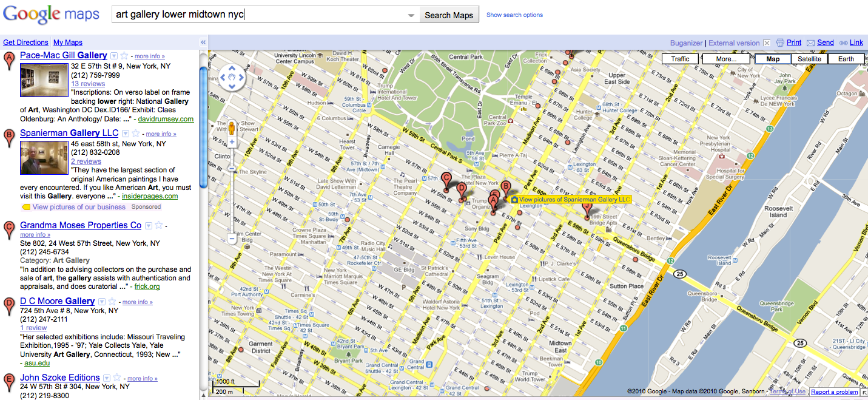Open dropdown next to D C Moore Gallery
Screen dimensions: 868x400
click(102, 302)
